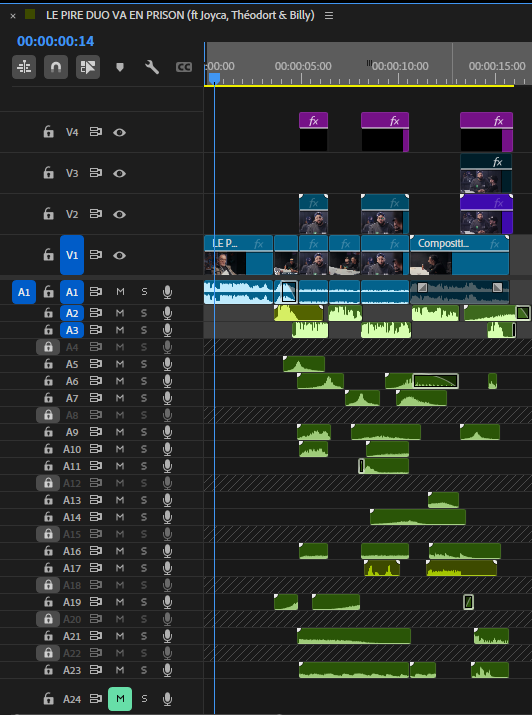Toggle lock on track A11
Image resolution: width=532 pixels, height=715 pixels.
pos(48,466)
